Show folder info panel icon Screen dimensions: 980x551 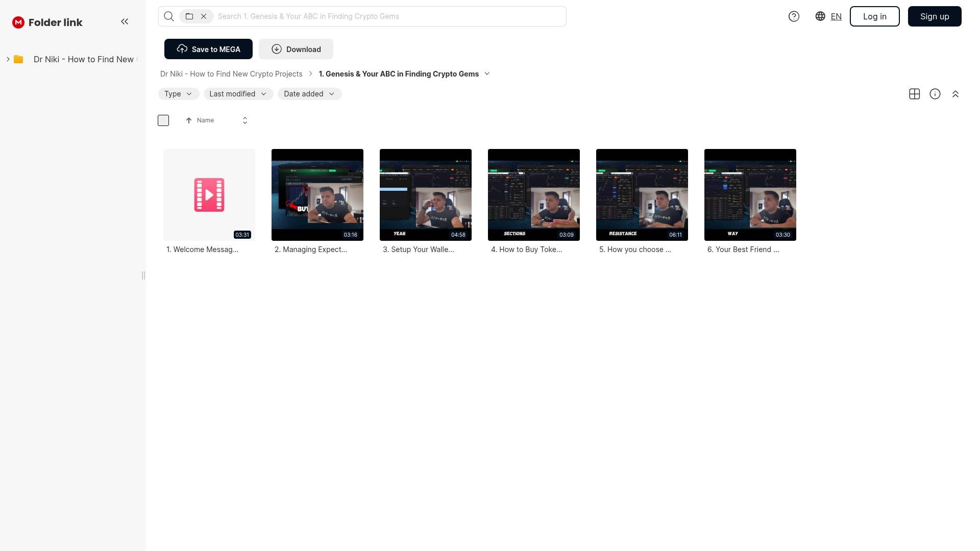(935, 94)
